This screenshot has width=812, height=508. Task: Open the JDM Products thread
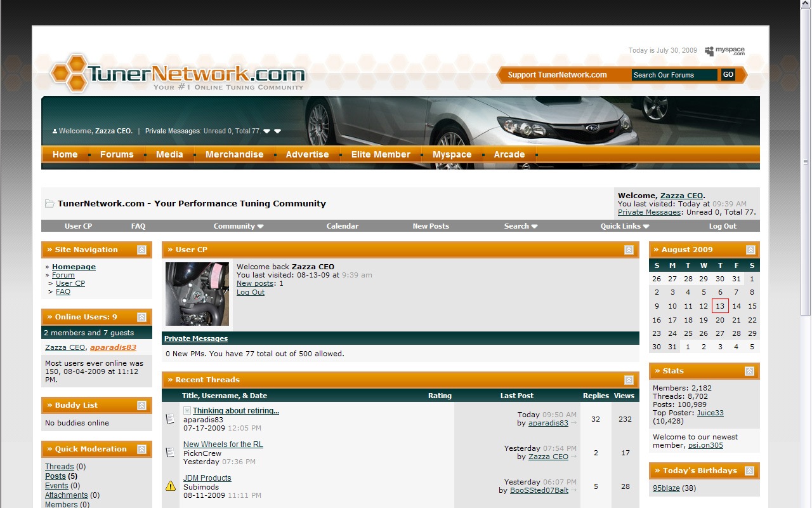[x=207, y=478]
